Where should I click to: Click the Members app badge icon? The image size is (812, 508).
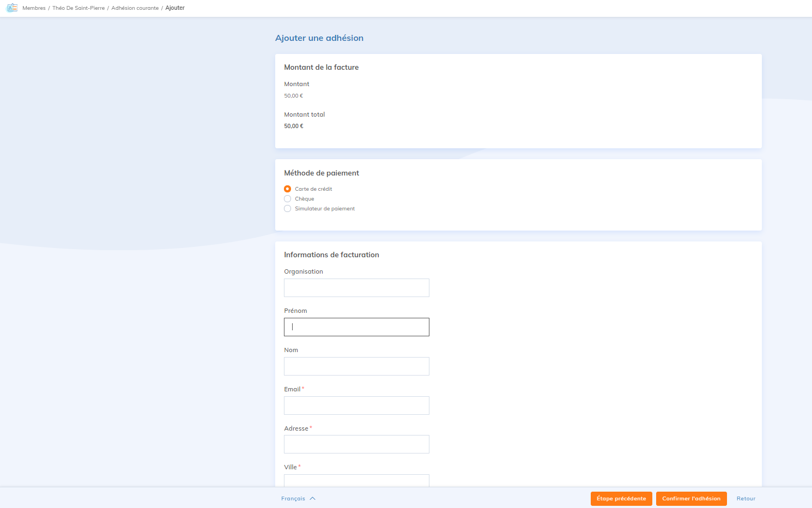(11, 8)
